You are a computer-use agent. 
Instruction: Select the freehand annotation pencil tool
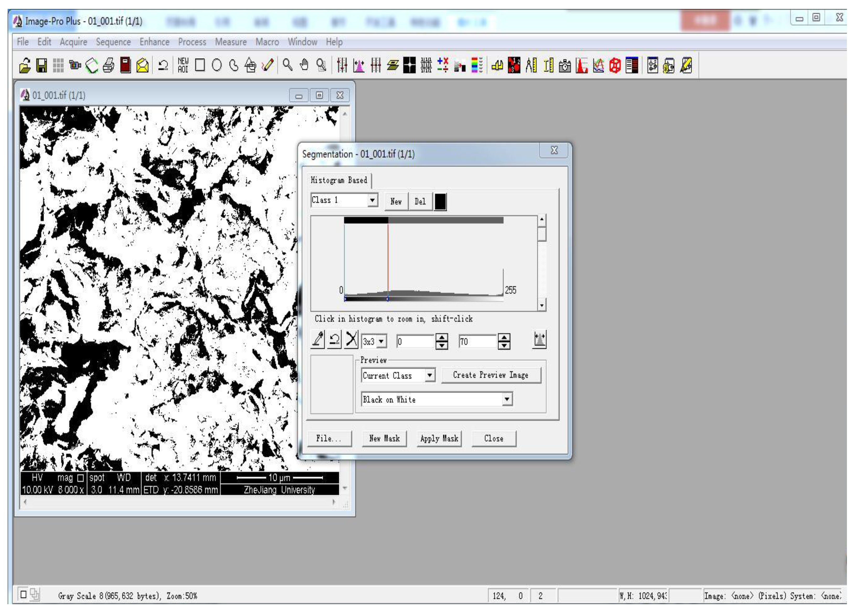(x=268, y=66)
